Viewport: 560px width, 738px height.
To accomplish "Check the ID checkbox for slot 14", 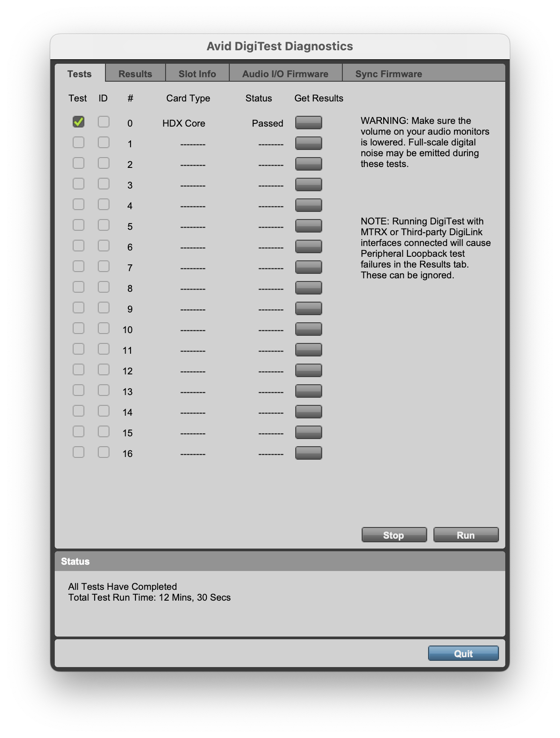I will pyautogui.click(x=104, y=411).
